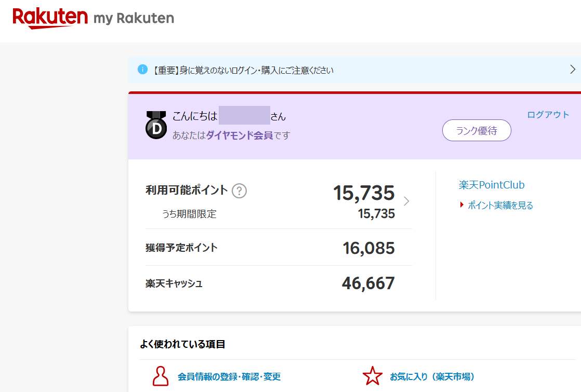Select the limited-period points value 15,735

tap(376, 213)
